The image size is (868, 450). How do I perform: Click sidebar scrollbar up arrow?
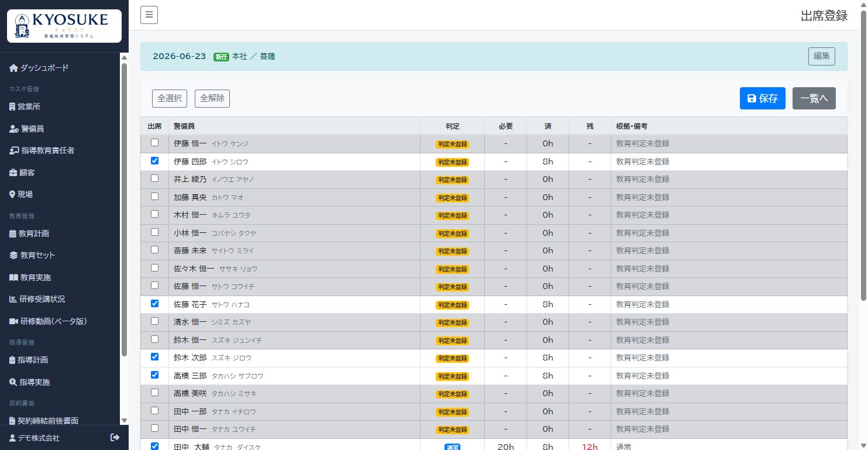[124, 57]
